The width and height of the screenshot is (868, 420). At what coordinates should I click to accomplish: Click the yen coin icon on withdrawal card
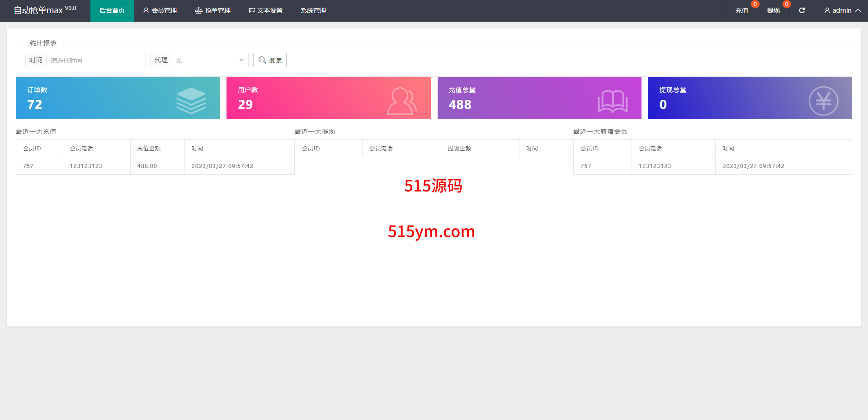823,101
